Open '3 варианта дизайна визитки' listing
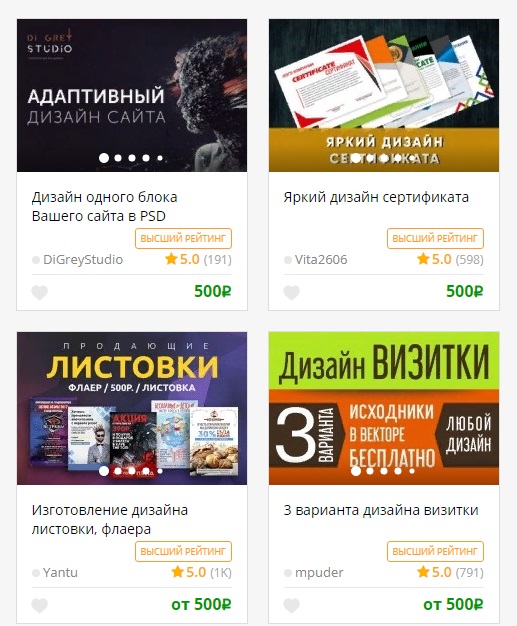Viewport: 517px width, 626px height. (x=381, y=510)
